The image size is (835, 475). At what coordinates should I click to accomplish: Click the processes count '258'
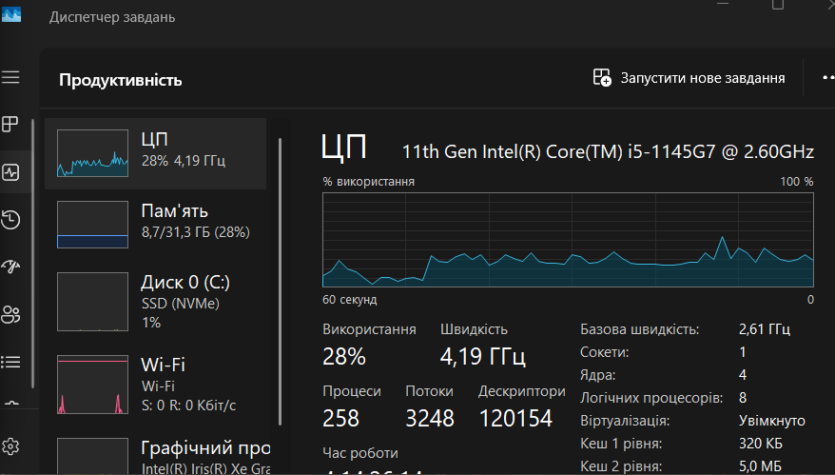coord(341,418)
